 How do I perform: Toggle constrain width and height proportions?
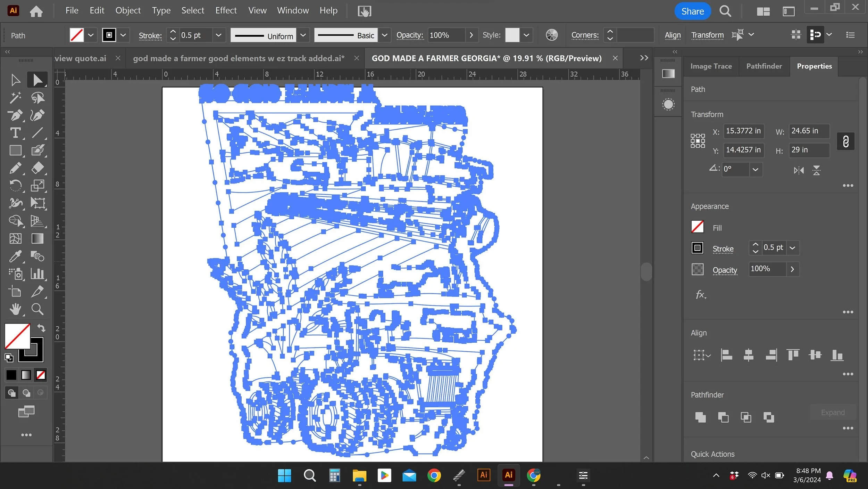845,141
